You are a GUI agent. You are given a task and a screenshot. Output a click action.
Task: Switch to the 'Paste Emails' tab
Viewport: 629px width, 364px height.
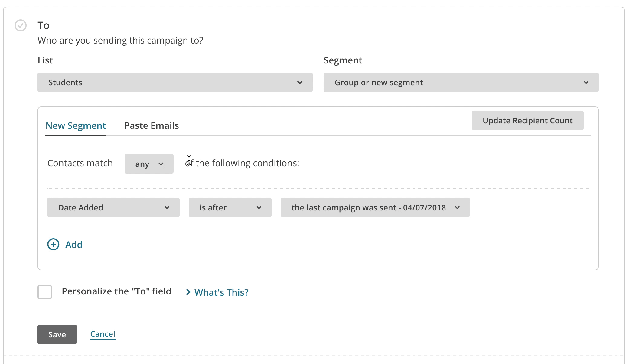pos(151,125)
